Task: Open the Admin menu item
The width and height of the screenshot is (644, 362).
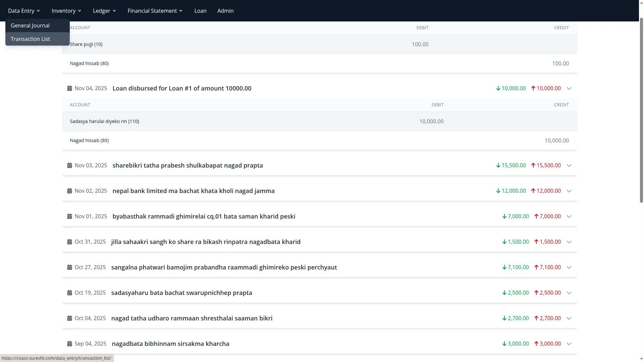Action: point(225,11)
